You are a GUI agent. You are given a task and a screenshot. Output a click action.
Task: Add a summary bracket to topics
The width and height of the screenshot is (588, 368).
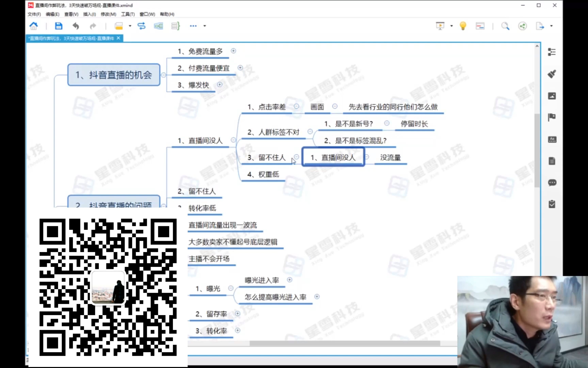point(175,26)
